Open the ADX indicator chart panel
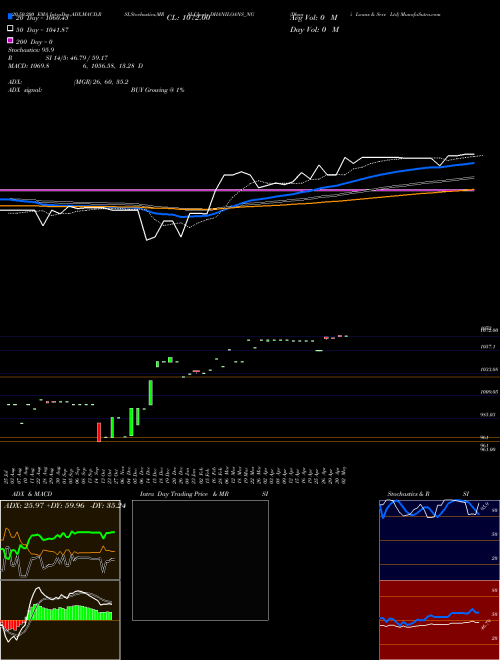The height and width of the screenshot is (660, 500). [x=60, y=540]
